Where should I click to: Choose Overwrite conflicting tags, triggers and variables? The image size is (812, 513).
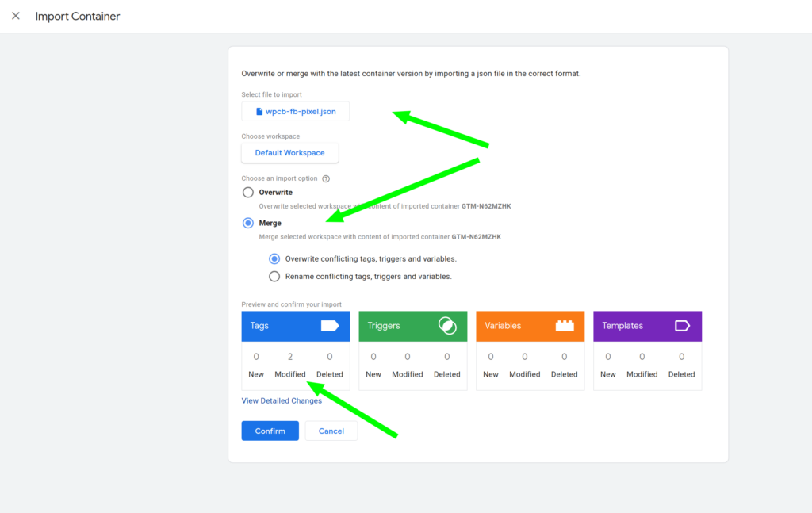pyautogui.click(x=274, y=258)
